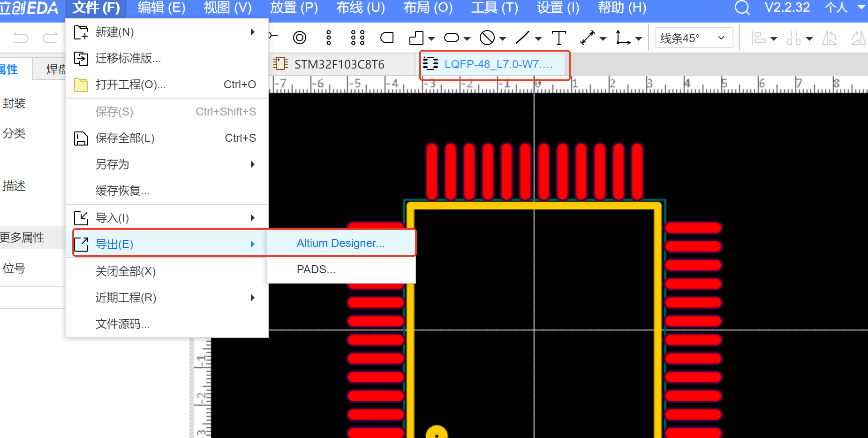Click the horizontal flip icon
This screenshot has width=868, height=438.
click(830, 38)
